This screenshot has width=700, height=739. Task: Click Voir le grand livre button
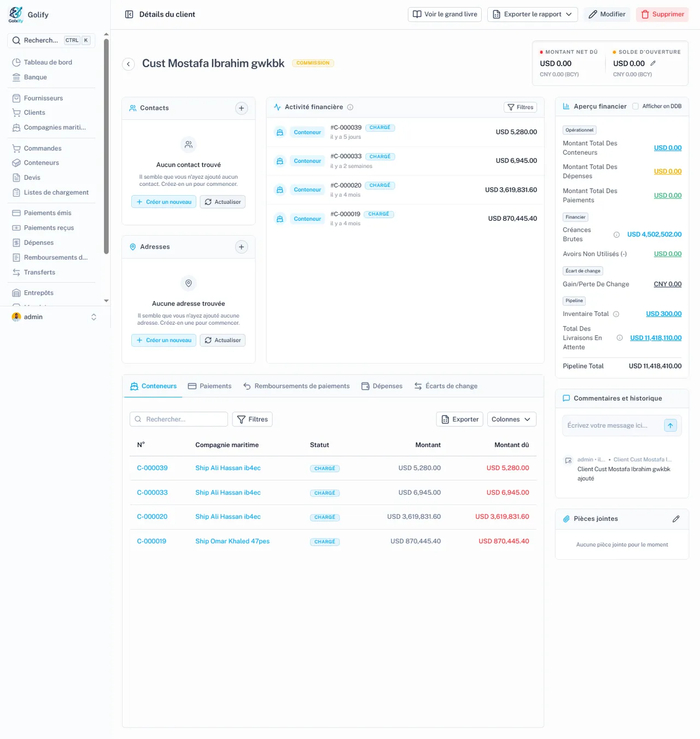pos(445,14)
